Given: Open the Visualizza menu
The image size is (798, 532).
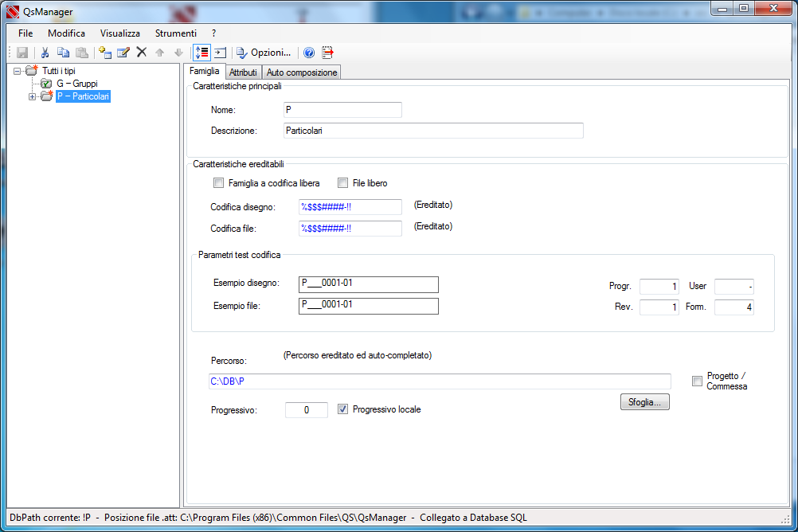Looking at the screenshot, I should point(120,33).
